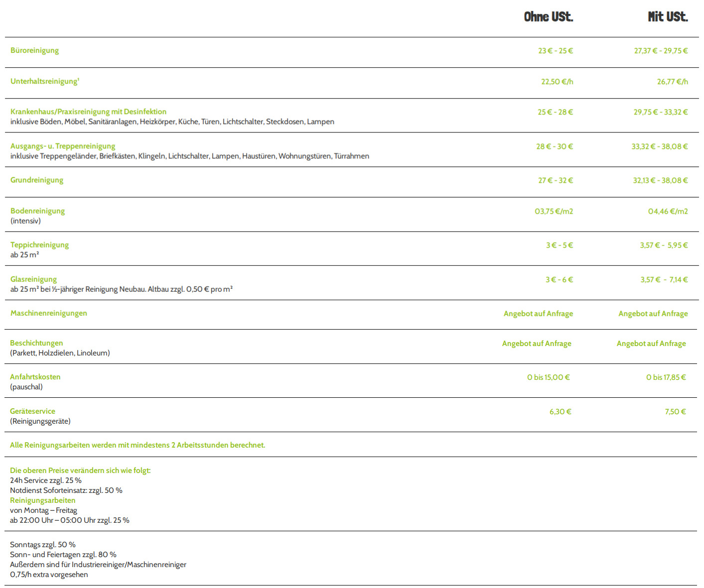
Task: Click the Grundreinigung row title
Action: (37, 180)
